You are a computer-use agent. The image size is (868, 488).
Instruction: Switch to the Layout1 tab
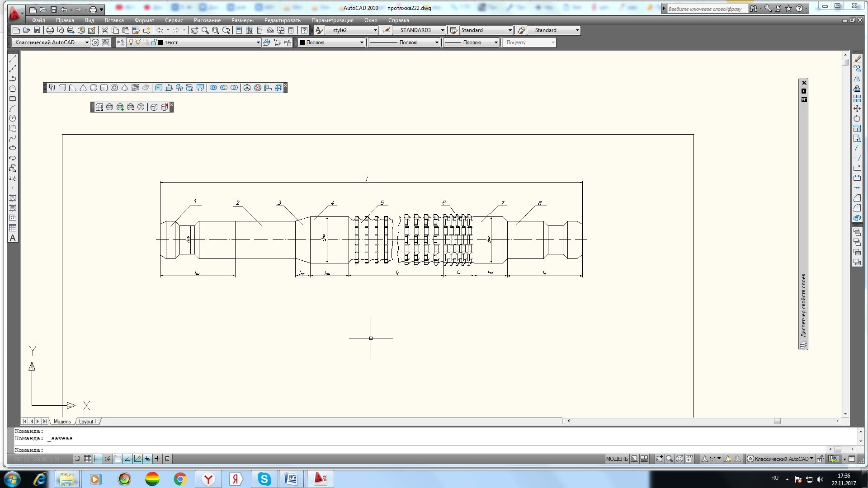(x=87, y=422)
